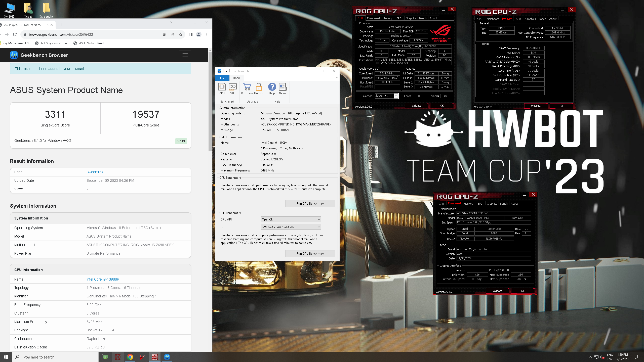
Task: Click the taskbar clock showing 1:30 PM
Action: point(623,357)
